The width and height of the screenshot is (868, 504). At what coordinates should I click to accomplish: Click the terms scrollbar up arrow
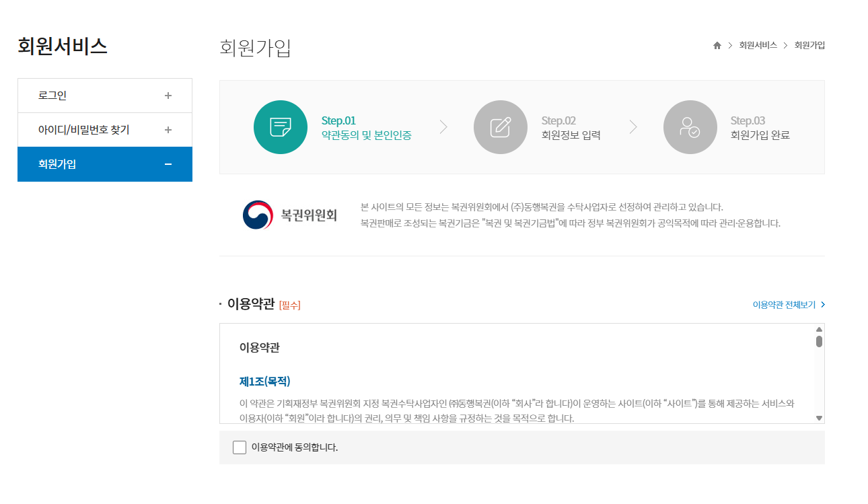[x=819, y=330]
